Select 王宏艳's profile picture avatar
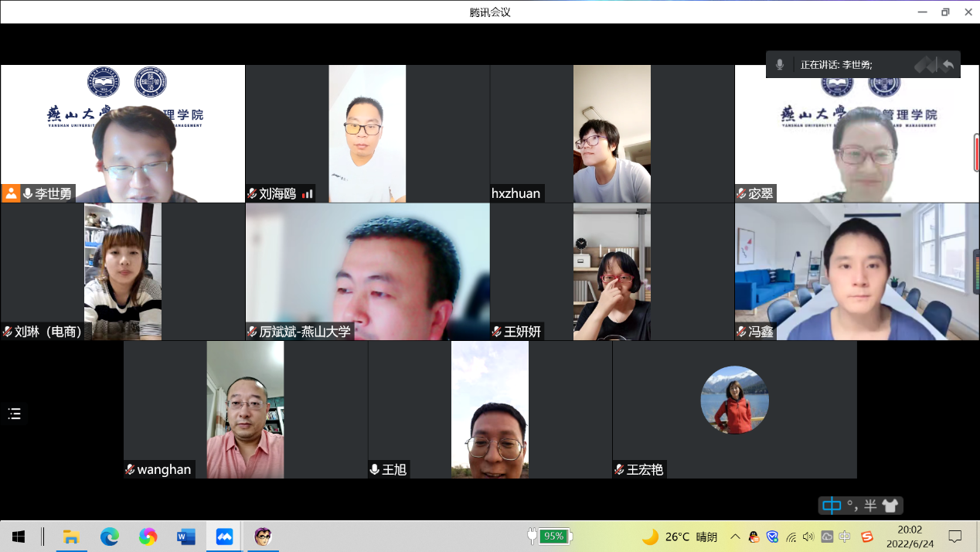Viewport: 980px width, 552px height. [734, 400]
